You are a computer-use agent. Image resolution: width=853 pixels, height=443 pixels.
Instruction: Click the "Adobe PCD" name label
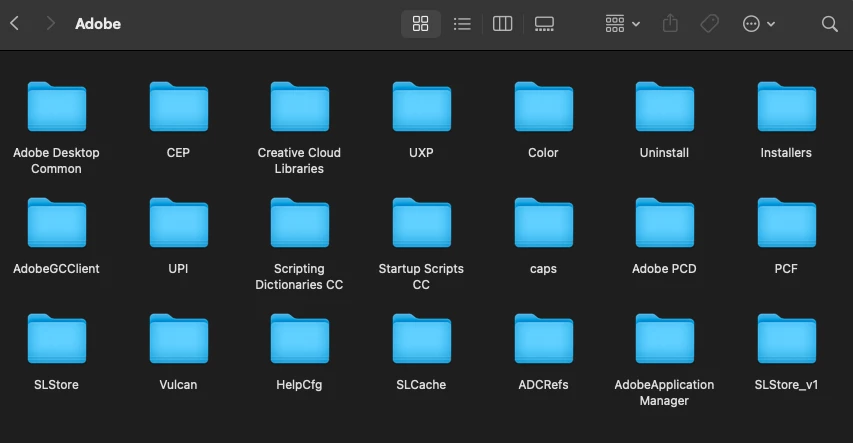click(664, 268)
